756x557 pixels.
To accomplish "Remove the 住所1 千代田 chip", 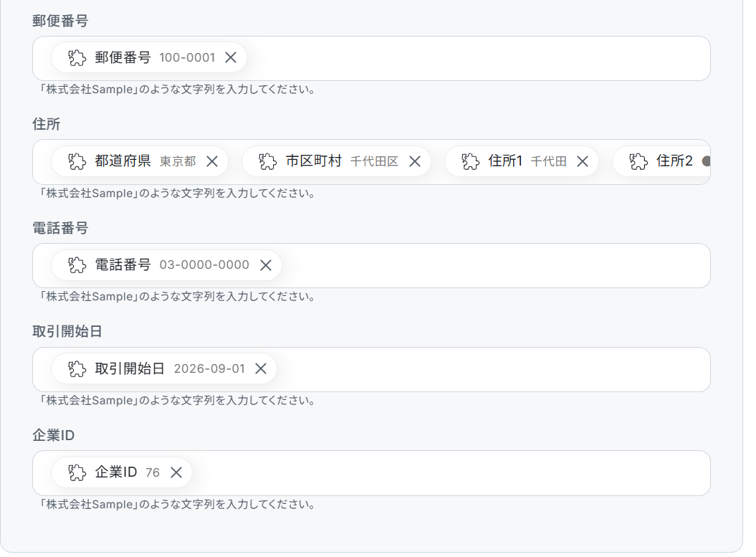I will point(583,161).
